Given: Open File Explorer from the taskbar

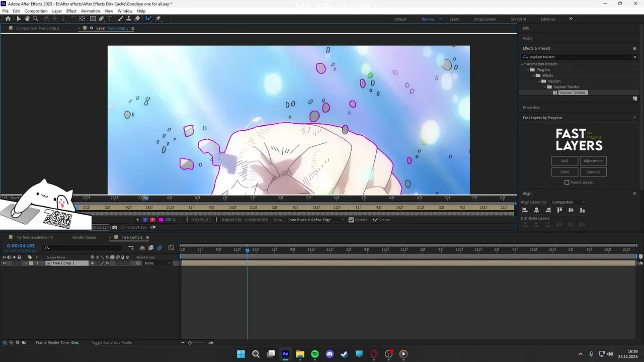Looking at the screenshot, I should tap(300, 354).
